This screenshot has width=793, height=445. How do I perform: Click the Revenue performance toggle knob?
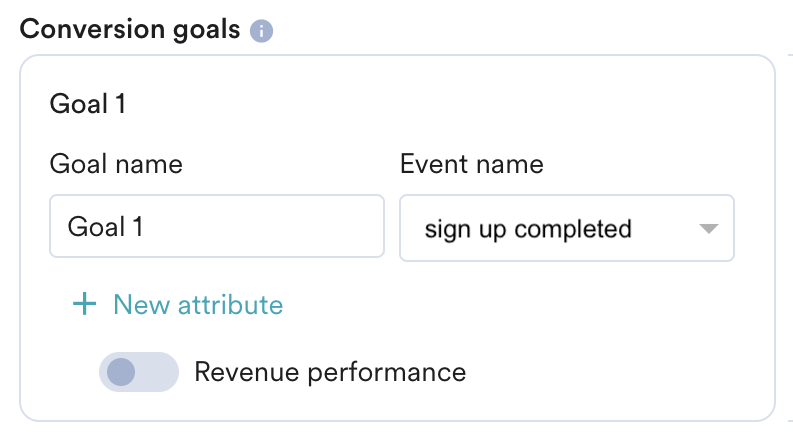click(x=121, y=373)
